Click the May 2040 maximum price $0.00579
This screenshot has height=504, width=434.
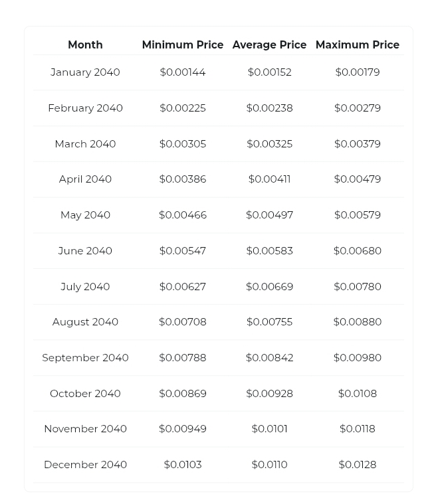point(358,214)
